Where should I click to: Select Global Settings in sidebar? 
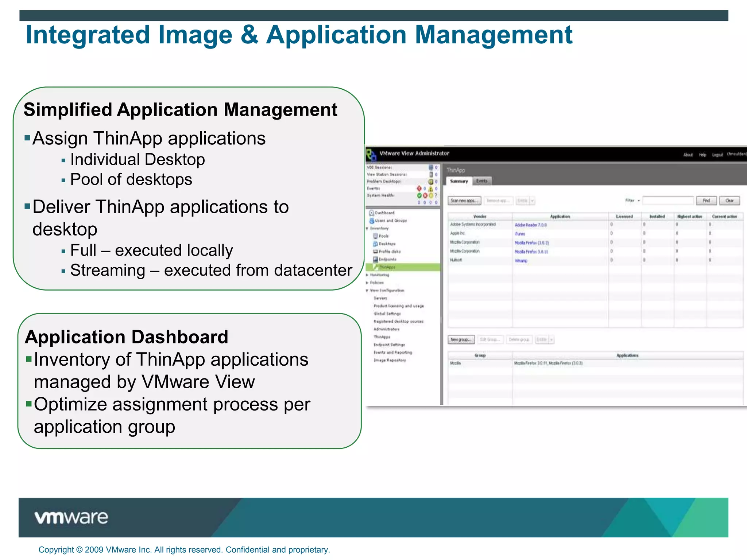(387, 314)
